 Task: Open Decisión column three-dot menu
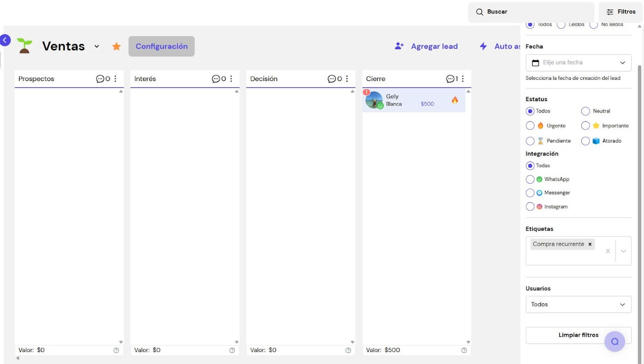coord(347,79)
